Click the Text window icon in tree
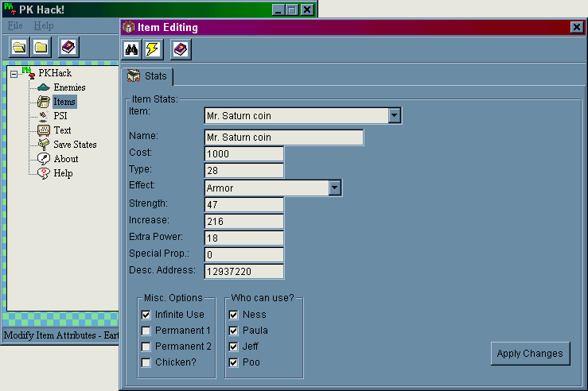The image size is (588, 391). [44, 130]
